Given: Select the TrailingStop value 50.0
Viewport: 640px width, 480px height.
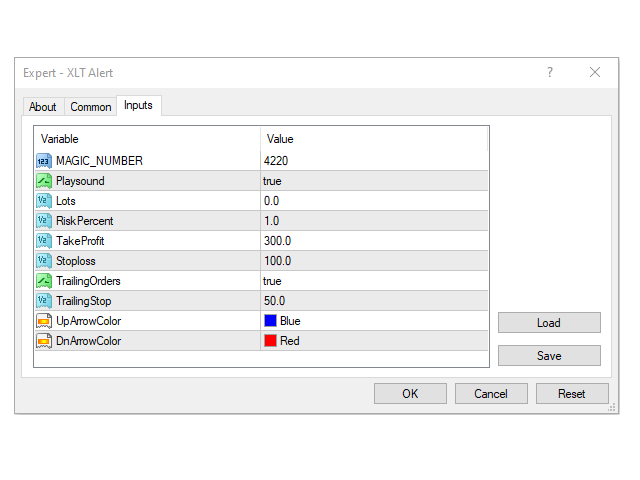Looking at the screenshot, I should click(274, 301).
